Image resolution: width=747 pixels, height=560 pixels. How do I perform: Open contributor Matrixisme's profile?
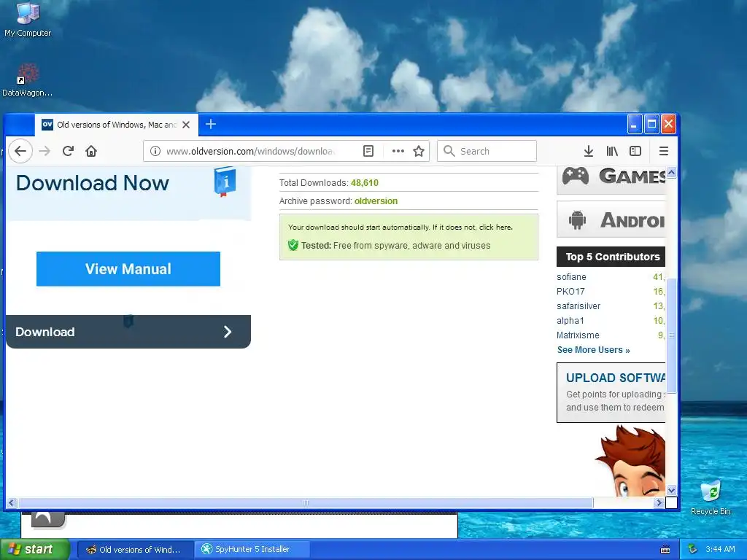(x=578, y=335)
